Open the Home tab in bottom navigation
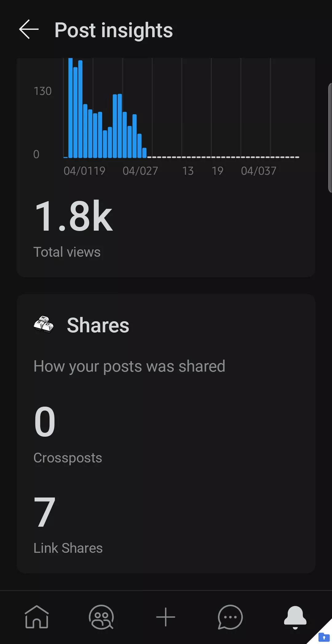332x644 pixels. point(37,617)
